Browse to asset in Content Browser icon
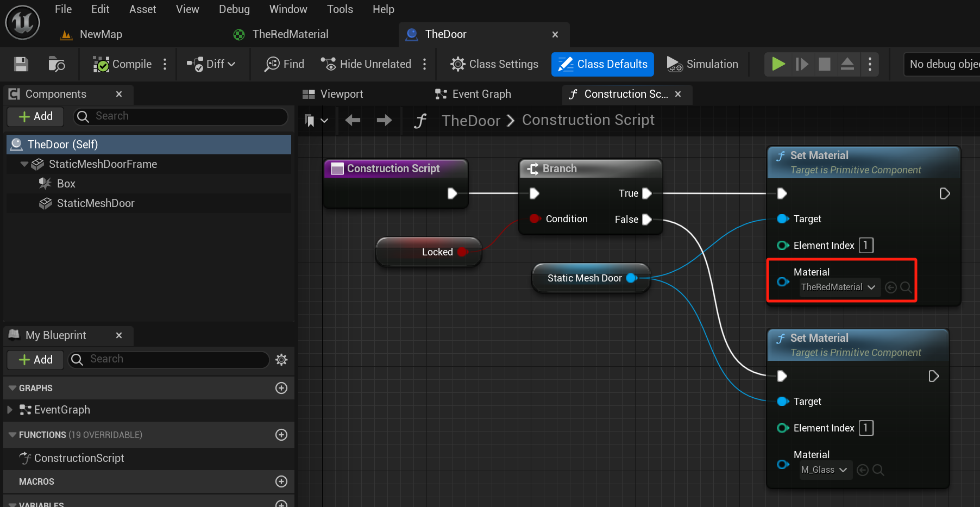The width and height of the screenshot is (980, 507). click(56, 64)
